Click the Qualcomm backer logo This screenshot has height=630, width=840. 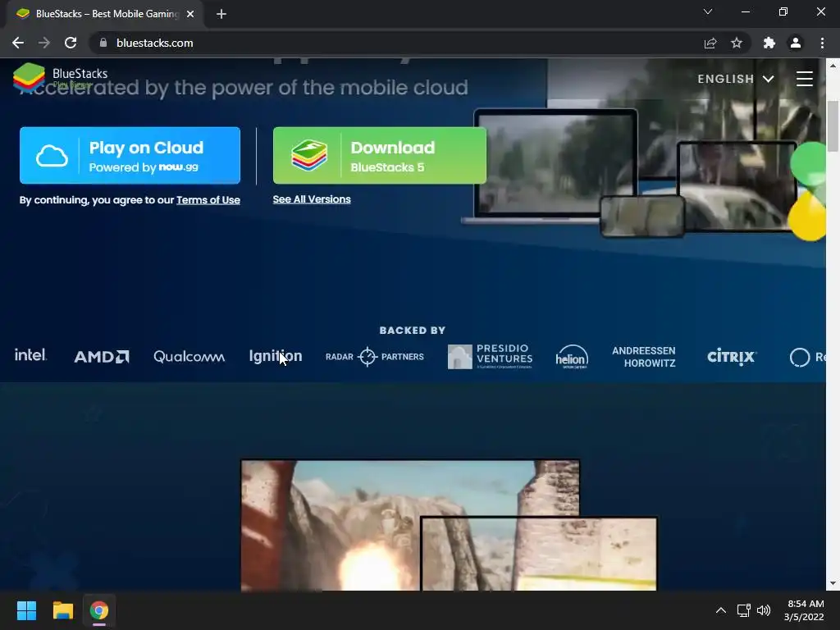point(189,357)
